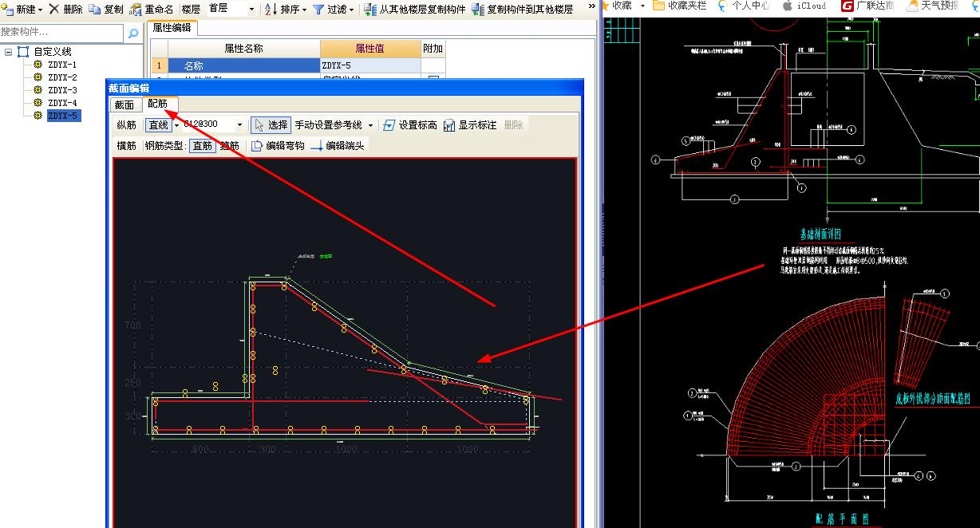The image size is (980, 528).
Task: Expand the 排序 dropdown arrow
Action: coord(304,10)
